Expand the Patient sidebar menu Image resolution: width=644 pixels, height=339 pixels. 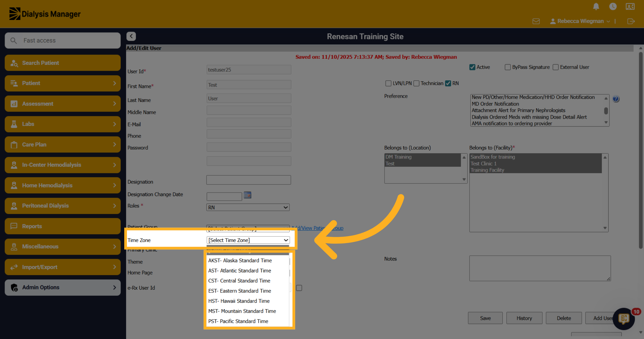click(x=63, y=83)
